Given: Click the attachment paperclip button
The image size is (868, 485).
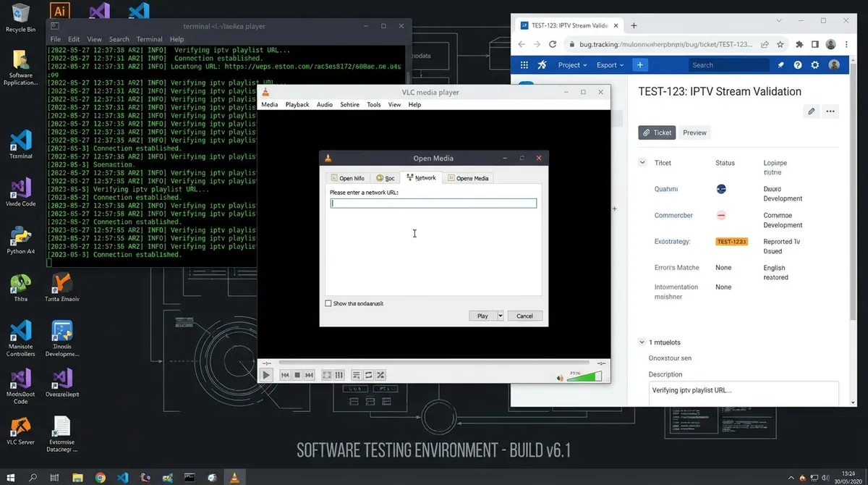Looking at the screenshot, I should point(812,111).
